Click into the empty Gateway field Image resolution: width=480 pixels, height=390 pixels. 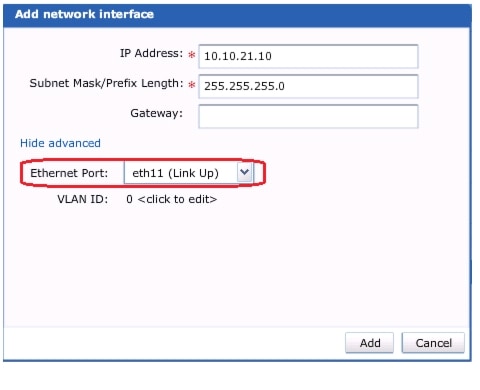[308, 116]
